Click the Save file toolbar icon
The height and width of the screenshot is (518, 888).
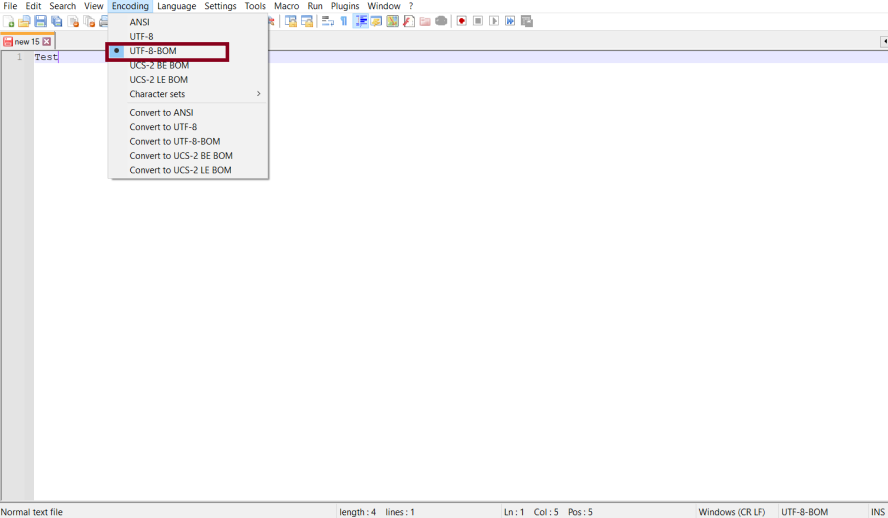pyautogui.click(x=41, y=21)
